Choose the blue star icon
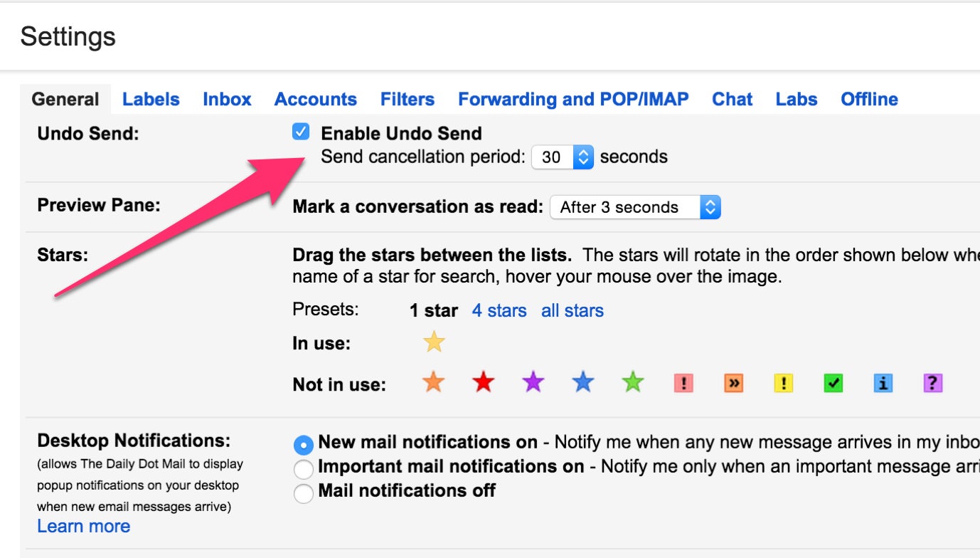This screenshot has width=980, height=558. (x=582, y=384)
